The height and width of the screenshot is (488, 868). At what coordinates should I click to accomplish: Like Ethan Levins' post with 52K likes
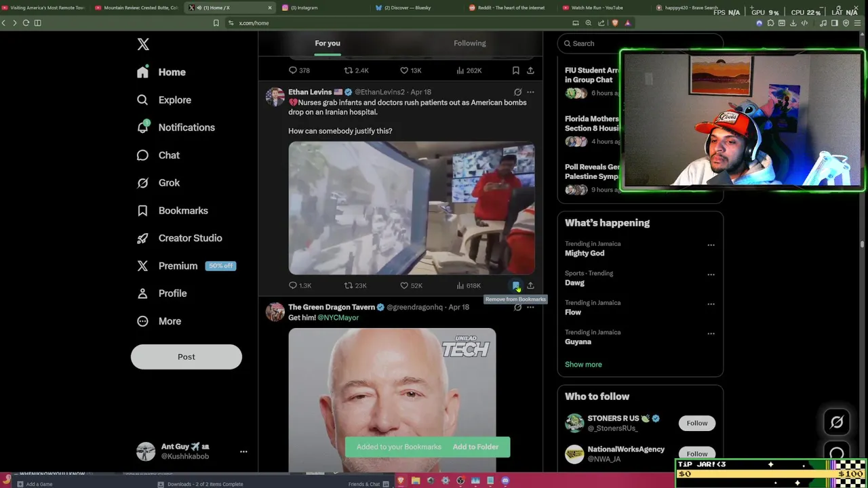tap(411, 285)
